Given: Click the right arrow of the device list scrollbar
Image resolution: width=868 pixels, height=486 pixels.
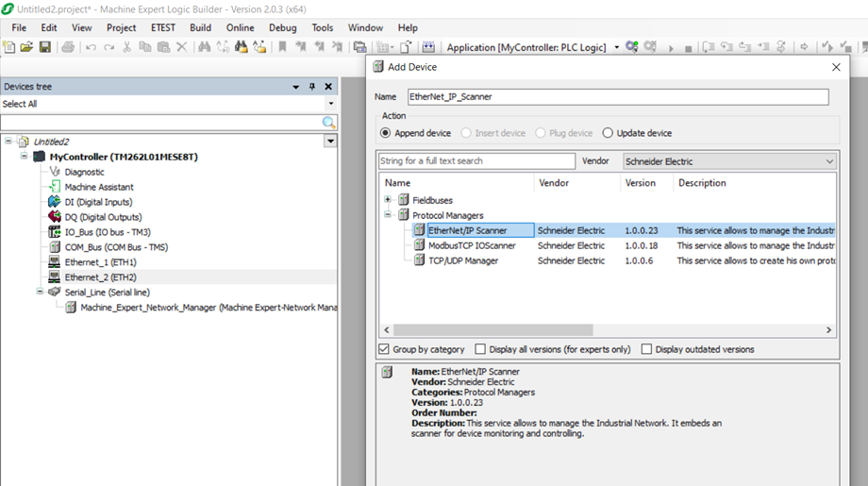Looking at the screenshot, I should pos(828,330).
